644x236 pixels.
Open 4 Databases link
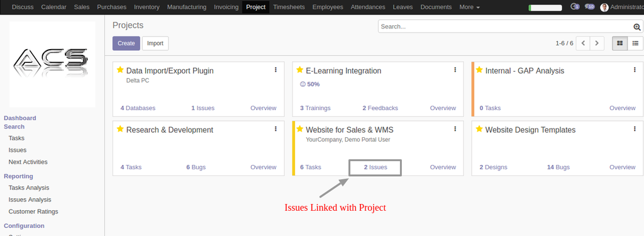(138, 108)
